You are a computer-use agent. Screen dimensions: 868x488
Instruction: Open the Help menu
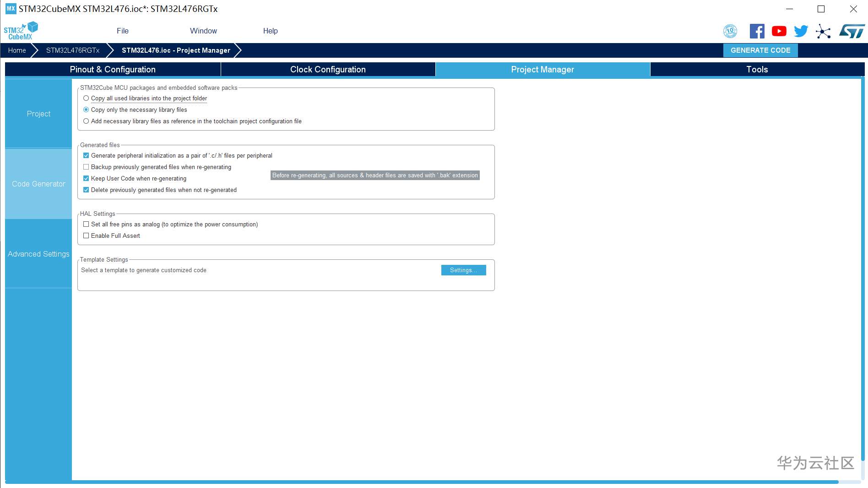tap(270, 31)
